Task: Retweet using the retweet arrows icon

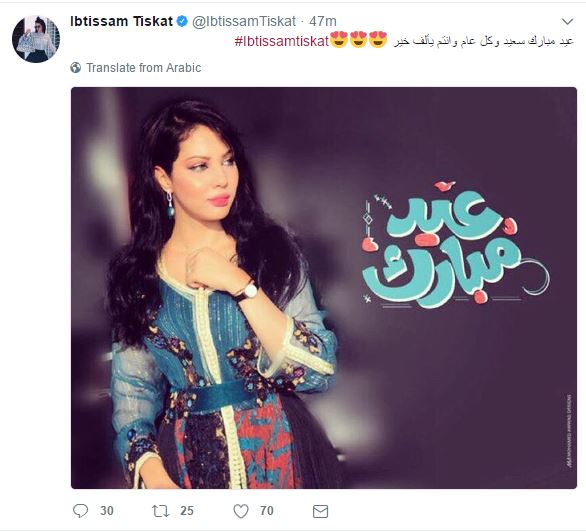Action: click(161, 511)
